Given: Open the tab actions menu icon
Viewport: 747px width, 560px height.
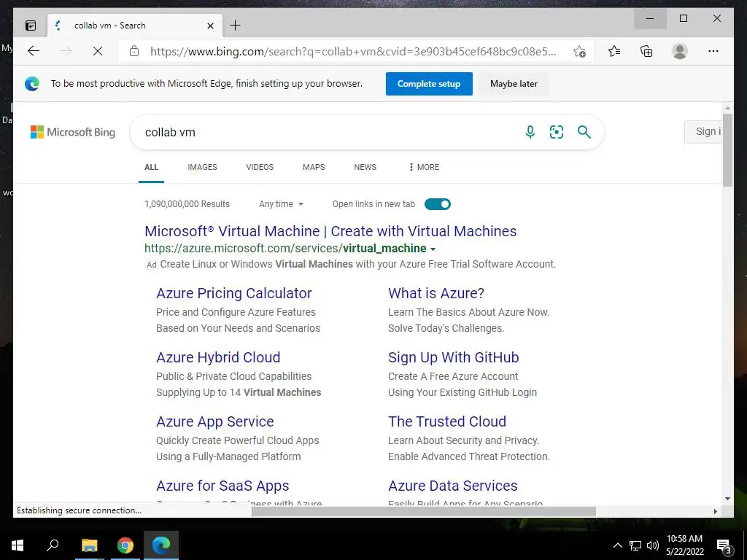Looking at the screenshot, I should (31, 26).
